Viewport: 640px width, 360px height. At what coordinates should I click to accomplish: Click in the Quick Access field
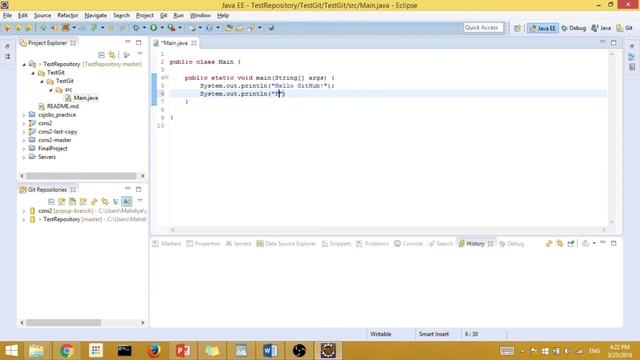pos(483,28)
